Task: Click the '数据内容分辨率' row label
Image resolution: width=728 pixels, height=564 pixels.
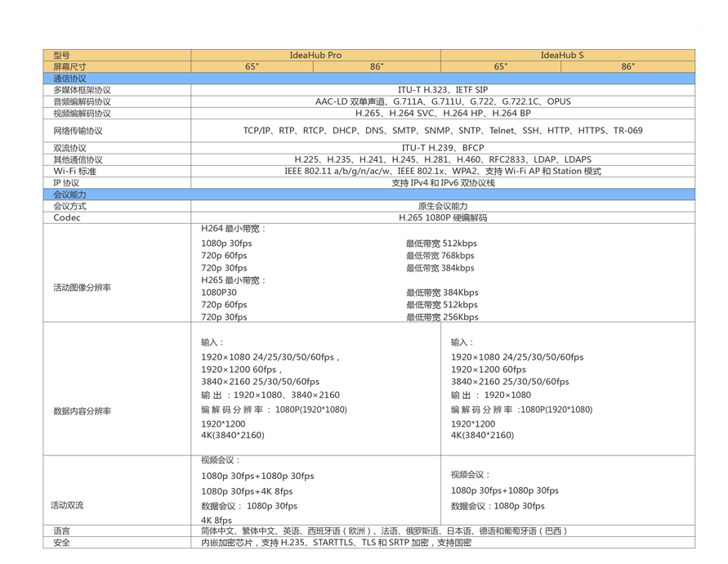Action: pyautogui.click(x=83, y=411)
